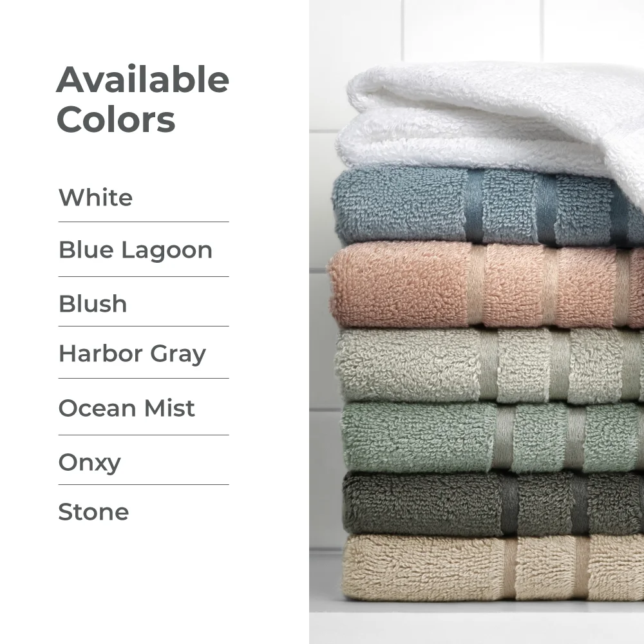Choose the Harbor Gray color name
Screen dimensions: 644x644
coord(132,354)
